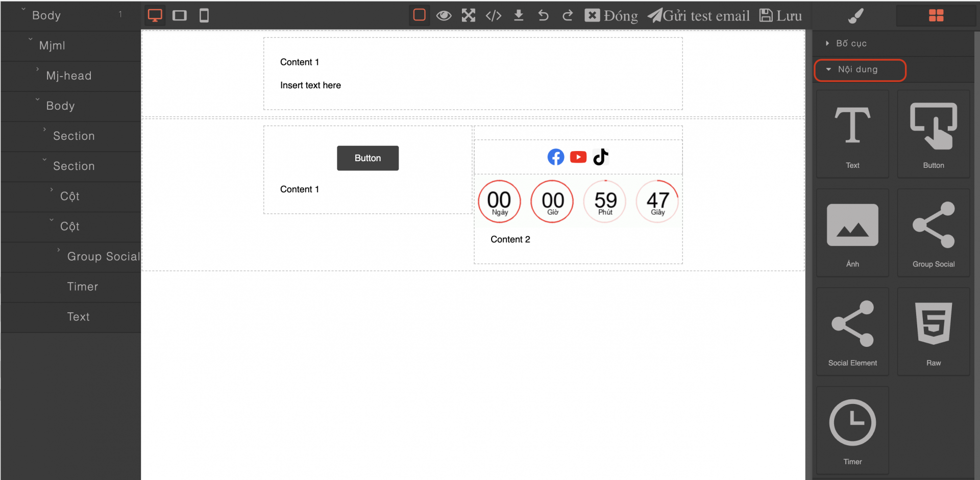Redo the last change
The width and height of the screenshot is (980, 480).
(x=568, y=16)
